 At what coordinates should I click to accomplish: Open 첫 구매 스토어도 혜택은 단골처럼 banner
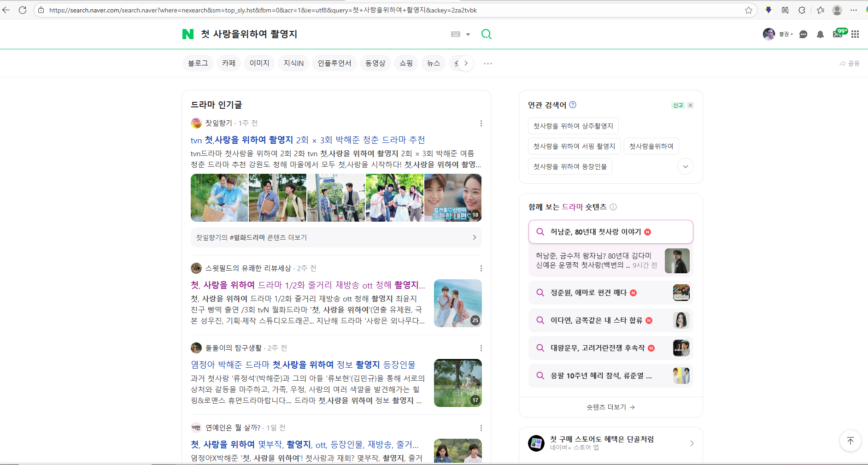pyautogui.click(x=611, y=443)
